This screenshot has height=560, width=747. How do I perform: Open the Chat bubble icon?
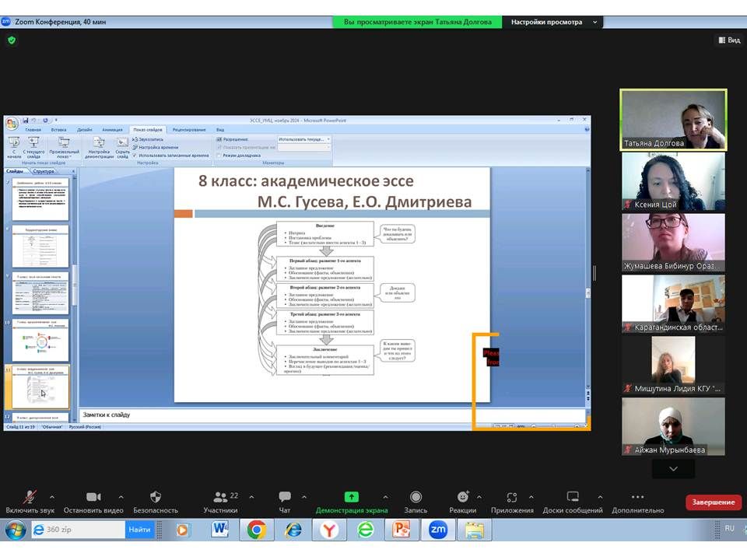284,497
